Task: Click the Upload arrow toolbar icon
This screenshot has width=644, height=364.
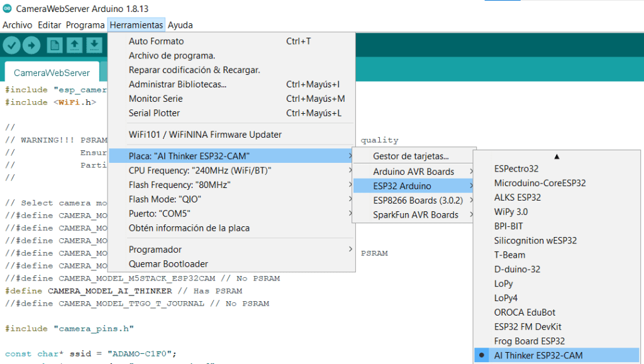Action: click(31, 45)
